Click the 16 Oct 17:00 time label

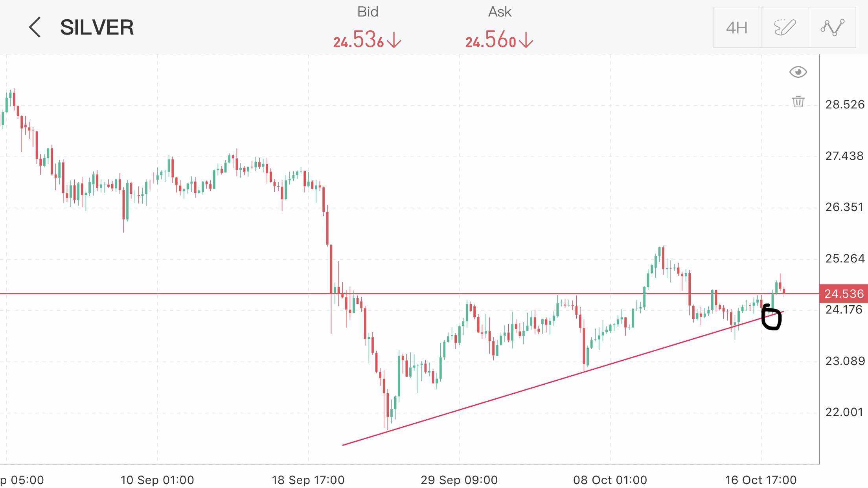[x=761, y=480]
